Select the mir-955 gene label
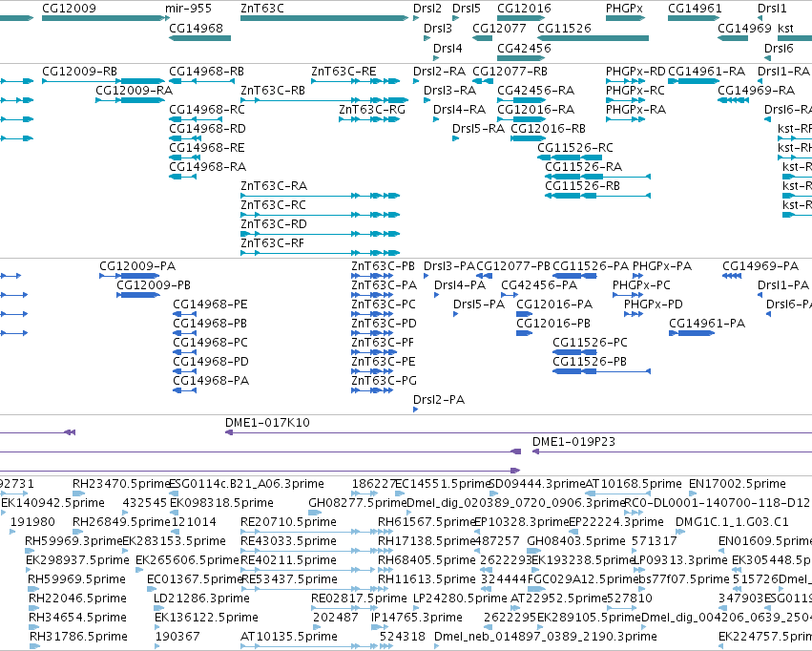The image size is (812, 651). (188, 9)
